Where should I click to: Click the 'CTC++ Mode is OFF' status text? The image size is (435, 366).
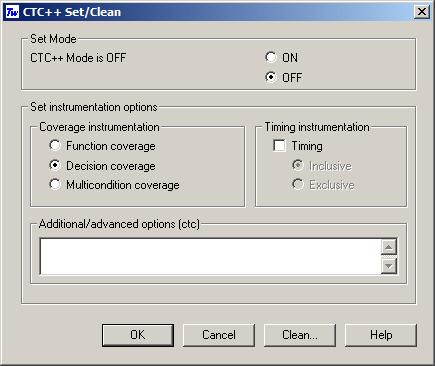(x=78, y=58)
